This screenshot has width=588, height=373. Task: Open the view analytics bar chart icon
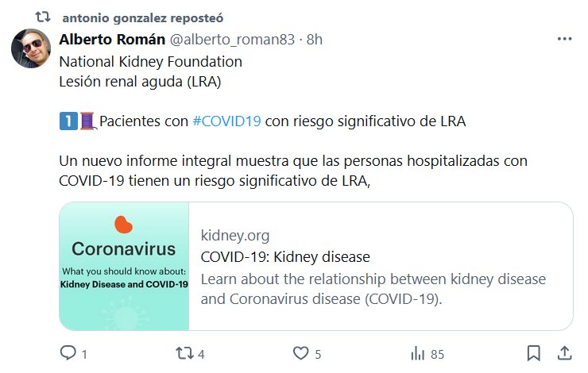pos(416,353)
